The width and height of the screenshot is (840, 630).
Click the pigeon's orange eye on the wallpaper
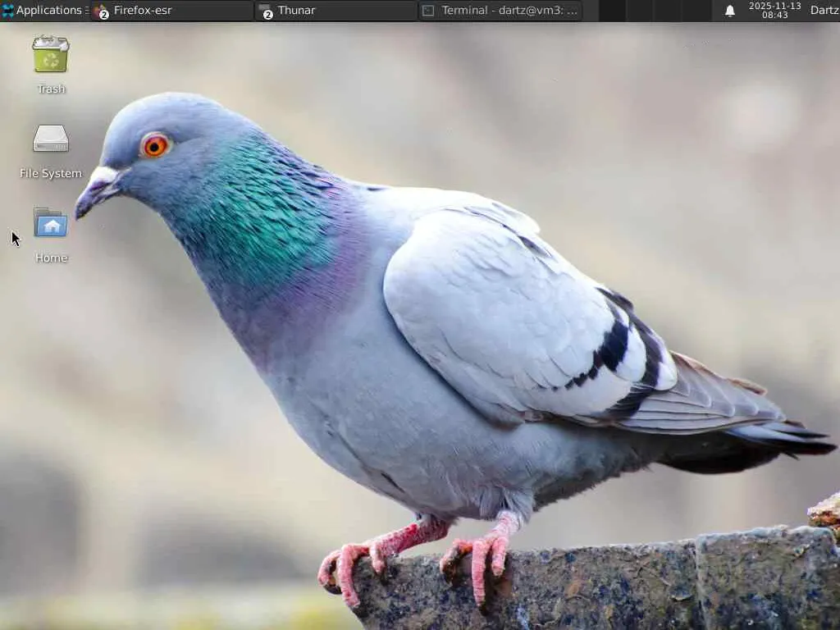coord(155,146)
